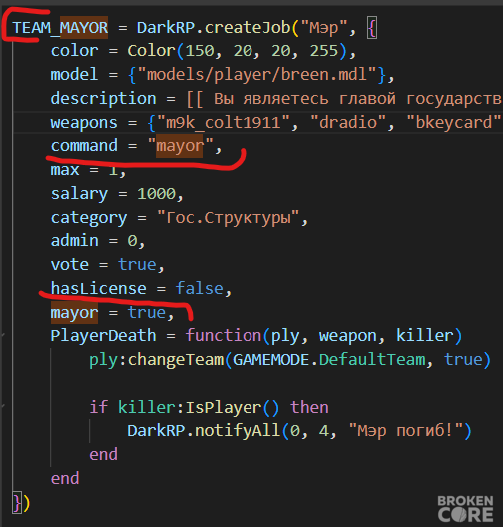Image resolution: width=503 pixels, height=527 pixels.
Task: Click the admin value 0
Action: point(132,241)
